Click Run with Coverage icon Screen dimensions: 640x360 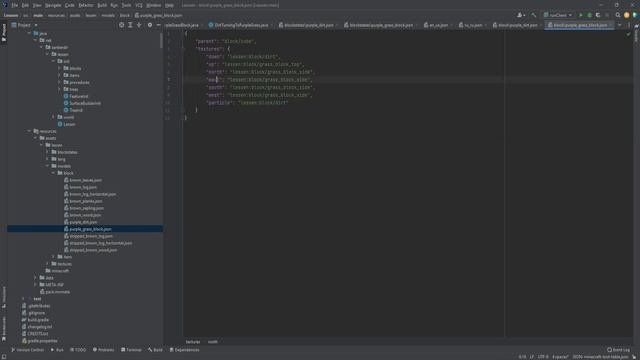tap(598, 15)
